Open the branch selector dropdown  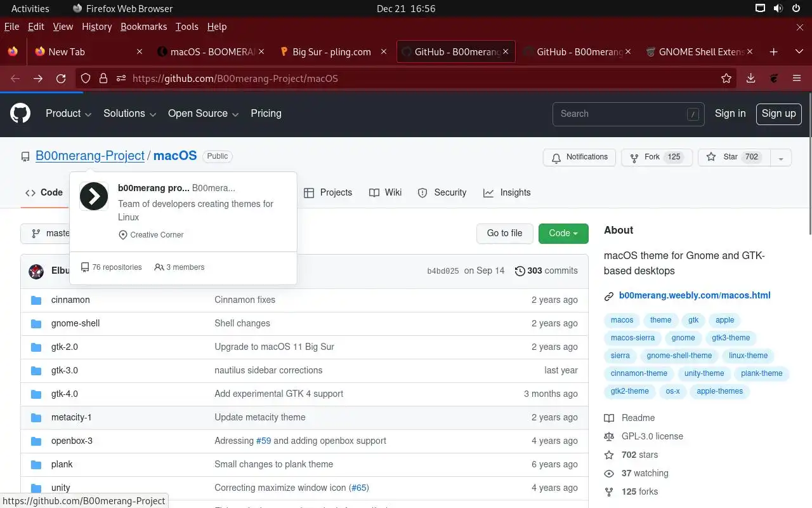click(x=46, y=233)
